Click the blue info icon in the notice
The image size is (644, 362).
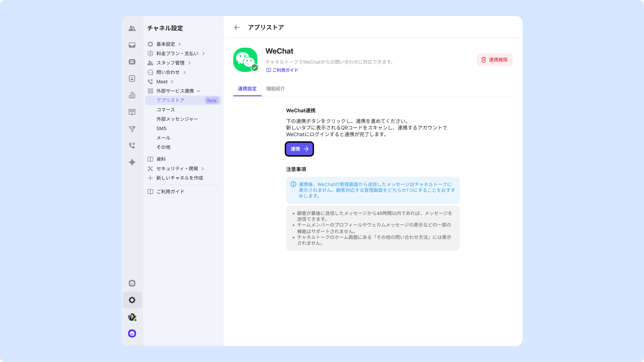click(x=293, y=184)
